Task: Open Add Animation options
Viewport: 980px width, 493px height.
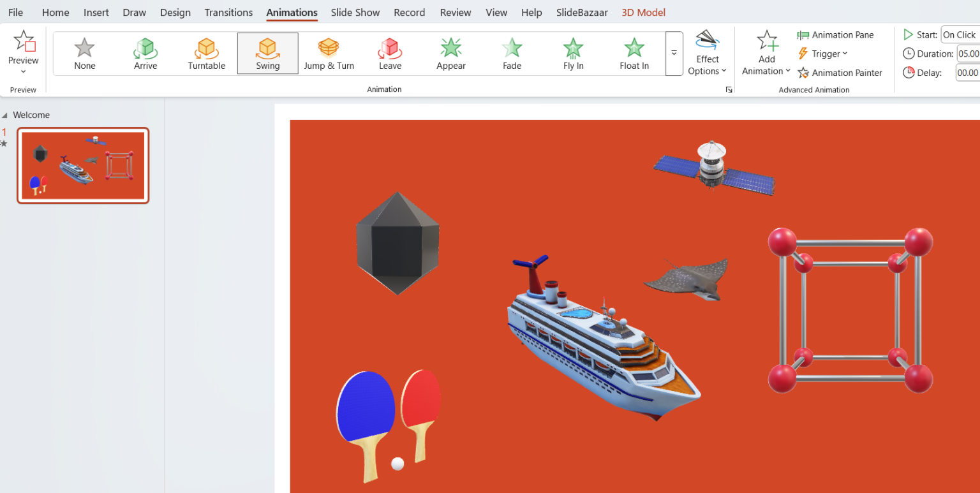Action: (x=766, y=54)
